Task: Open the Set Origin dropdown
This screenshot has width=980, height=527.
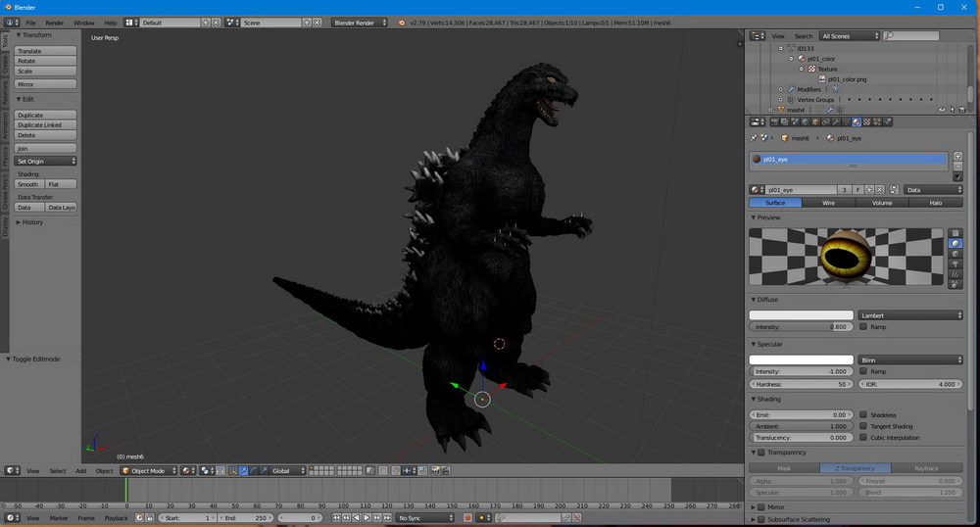Action: click(46, 161)
